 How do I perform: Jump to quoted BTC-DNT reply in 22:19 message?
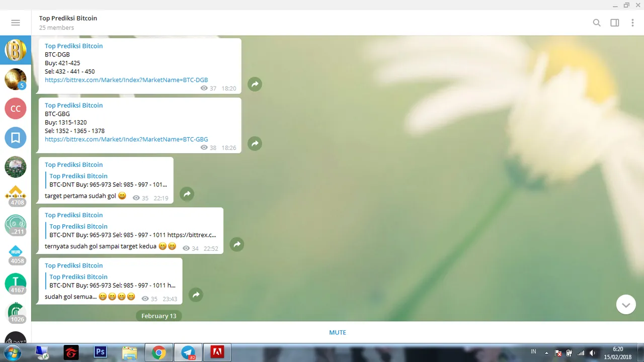coord(107,180)
